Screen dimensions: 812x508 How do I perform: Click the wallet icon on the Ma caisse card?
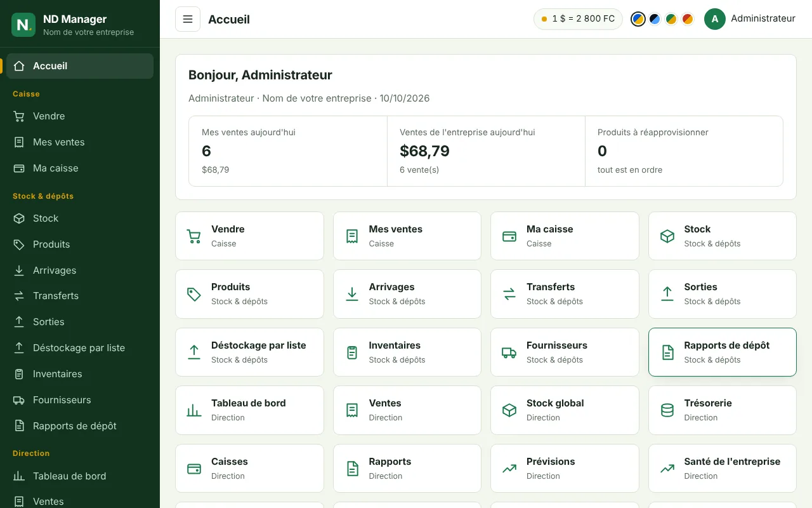coord(509,236)
